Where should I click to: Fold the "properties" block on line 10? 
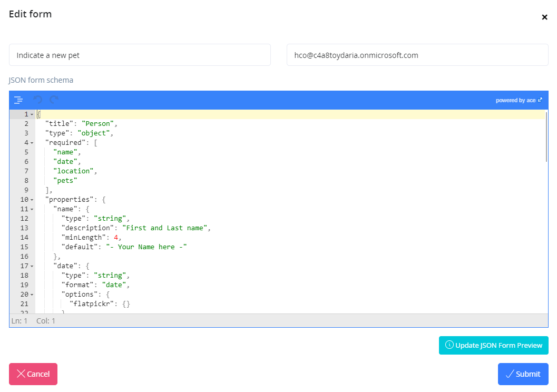[x=32, y=200]
